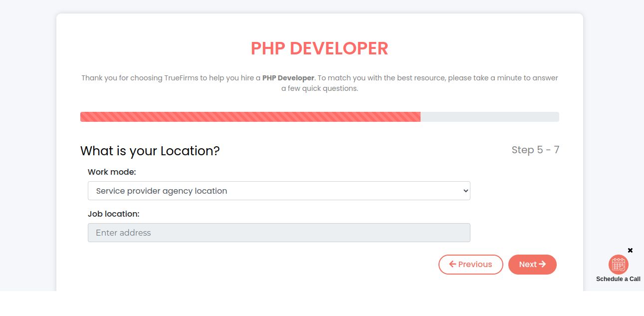Click the 'Schedule a Call' text label

coord(618,279)
